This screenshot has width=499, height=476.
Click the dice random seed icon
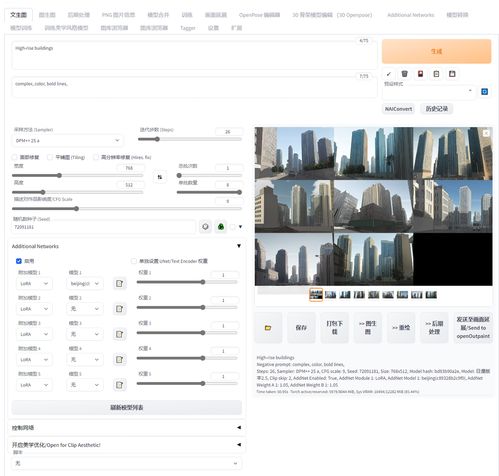pos(205,227)
